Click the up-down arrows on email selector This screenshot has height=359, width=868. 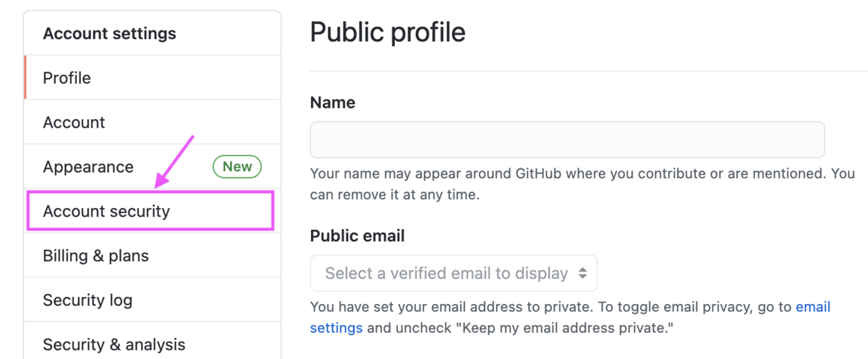coord(582,274)
